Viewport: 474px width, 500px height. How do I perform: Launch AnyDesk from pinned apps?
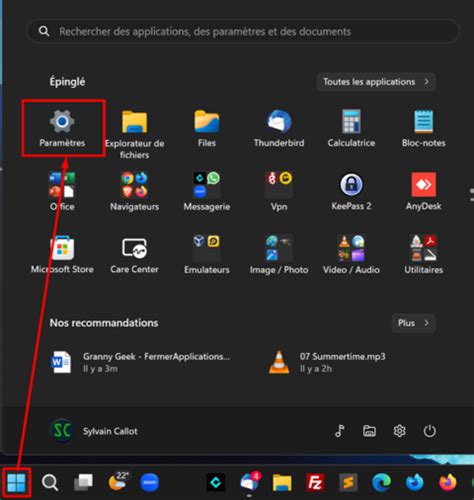423,191
